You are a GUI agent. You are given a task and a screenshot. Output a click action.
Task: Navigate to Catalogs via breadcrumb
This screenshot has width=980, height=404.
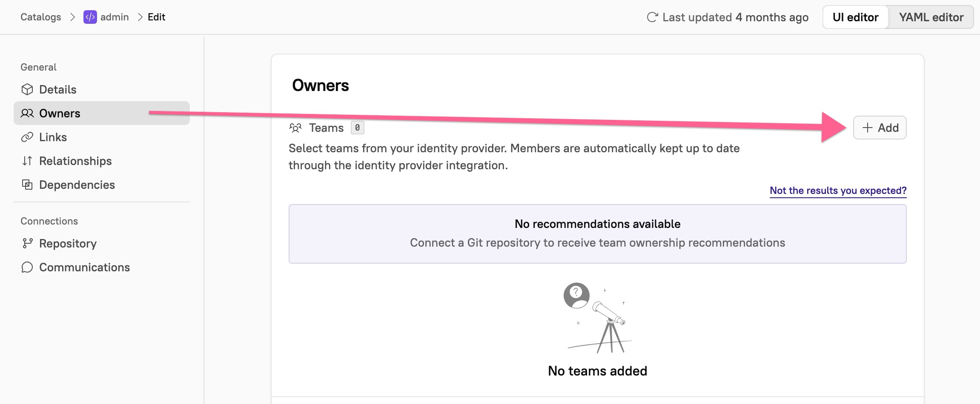coord(40,17)
